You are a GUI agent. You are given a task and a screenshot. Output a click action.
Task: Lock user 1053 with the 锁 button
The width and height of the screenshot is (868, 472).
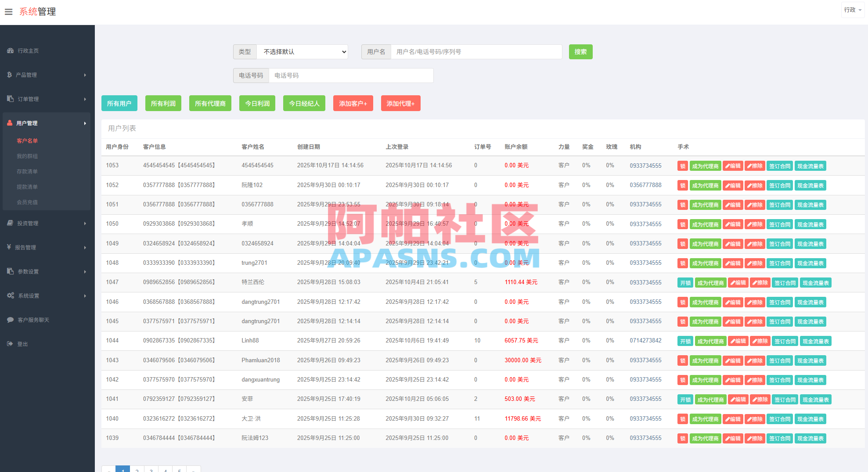(682, 166)
